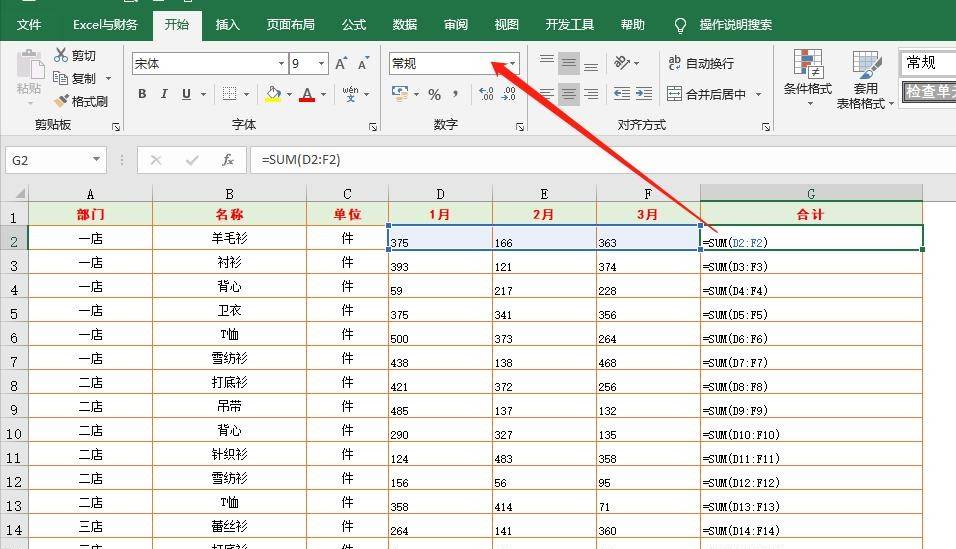Switch to the 插入 insert tab
Image resolution: width=956 pixels, height=549 pixels.
pos(227,24)
